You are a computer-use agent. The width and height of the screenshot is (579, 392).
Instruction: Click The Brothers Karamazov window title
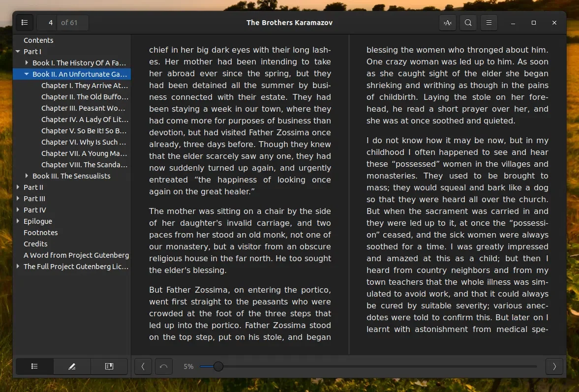click(289, 23)
